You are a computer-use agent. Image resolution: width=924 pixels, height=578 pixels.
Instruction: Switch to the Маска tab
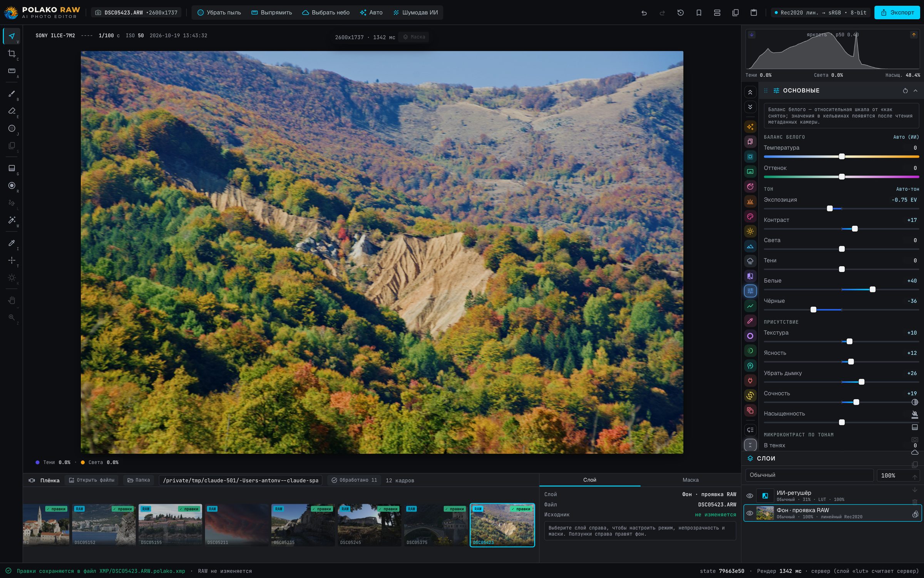[x=691, y=480]
